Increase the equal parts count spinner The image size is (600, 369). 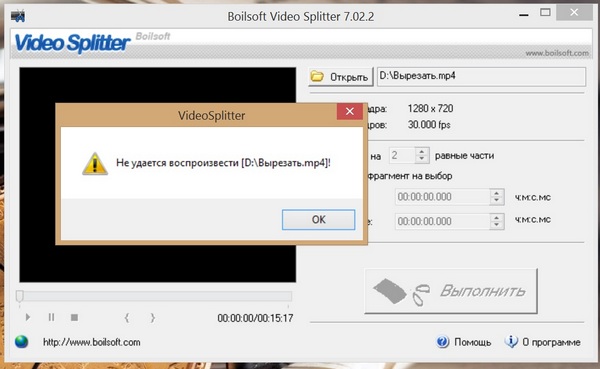(422, 152)
